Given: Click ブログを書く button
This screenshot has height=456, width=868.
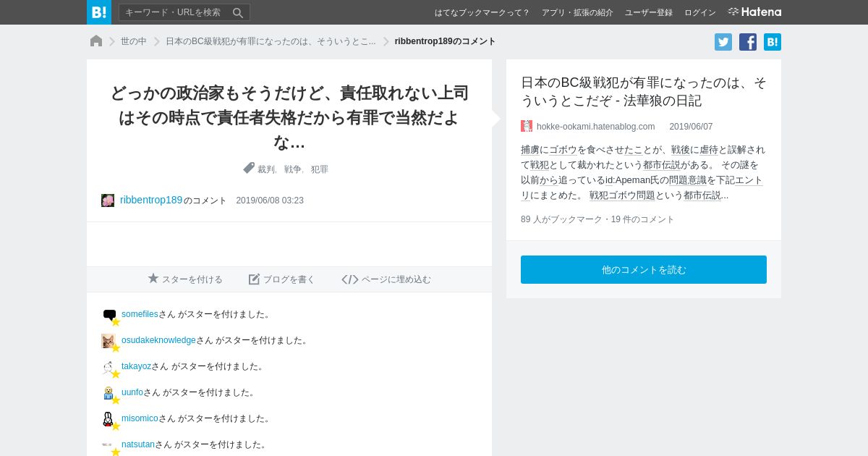Looking at the screenshot, I should (282, 279).
